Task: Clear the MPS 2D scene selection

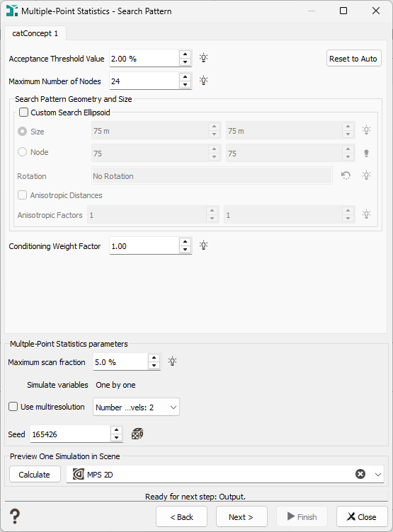Action: click(360, 474)
